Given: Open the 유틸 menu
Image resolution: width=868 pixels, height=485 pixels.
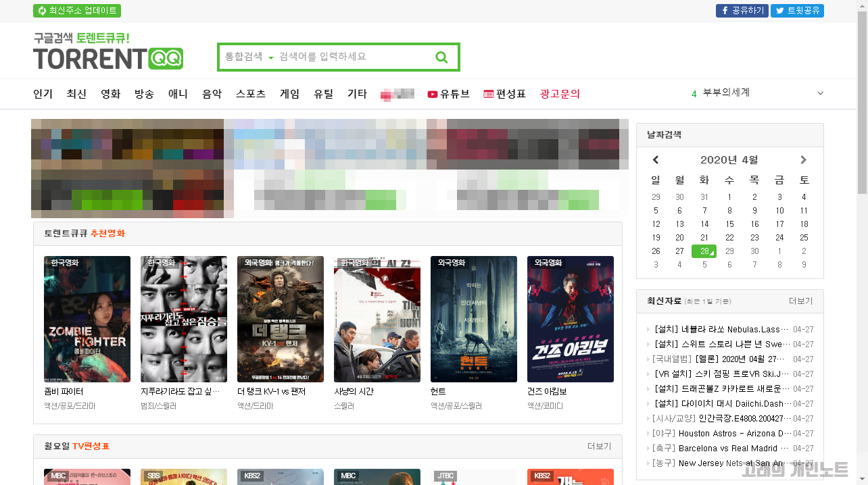Looking at the screenshot, I should pos(323,94).
